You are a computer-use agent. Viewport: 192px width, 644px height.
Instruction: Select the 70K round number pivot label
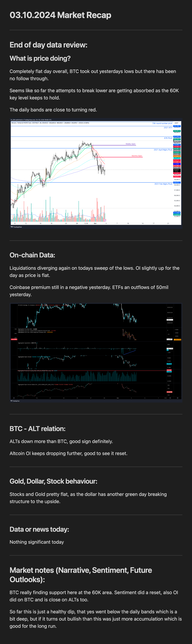click(162, 123)
